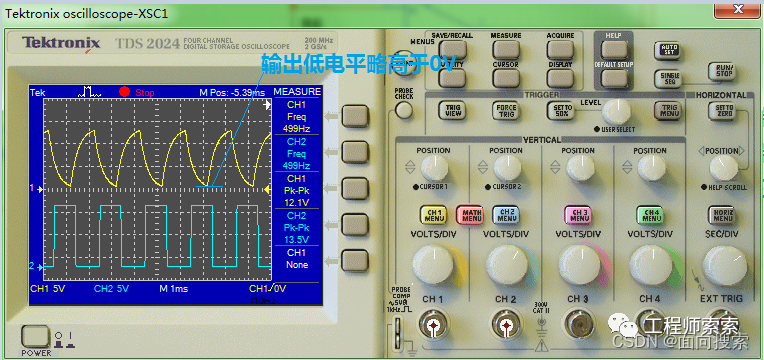Click the AUTO SET button
764x360 pixels.
[x=666, y=50]
